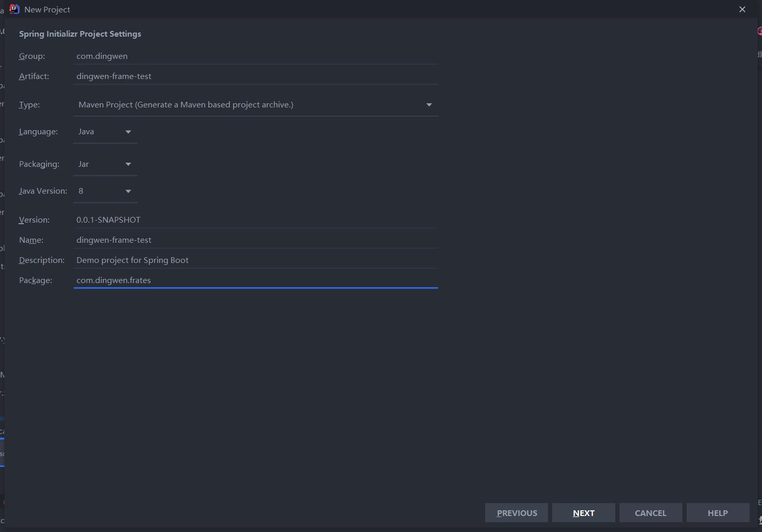Open the Type dropdown Maven Project
The width and height of the screenshot is (762, 532).
pos(256,104)
